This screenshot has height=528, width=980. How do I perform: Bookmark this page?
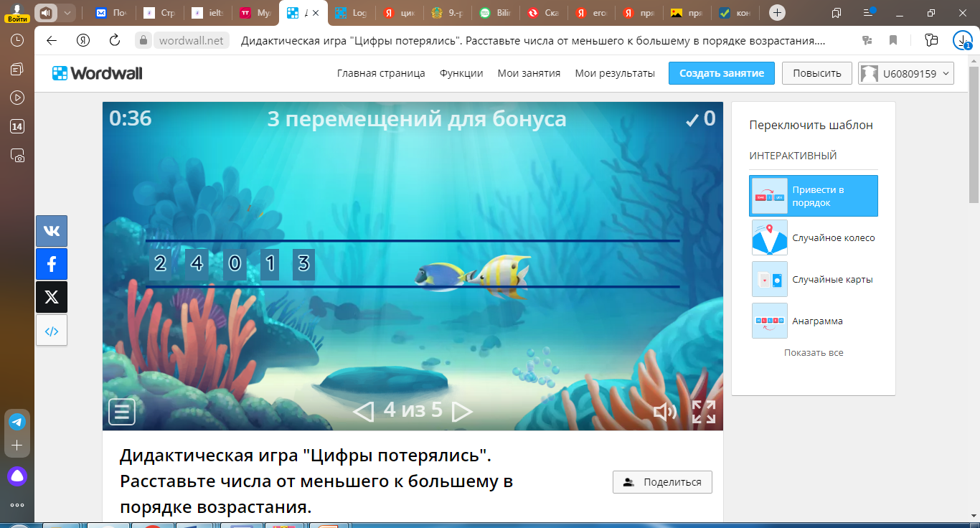tap(893, 41)
